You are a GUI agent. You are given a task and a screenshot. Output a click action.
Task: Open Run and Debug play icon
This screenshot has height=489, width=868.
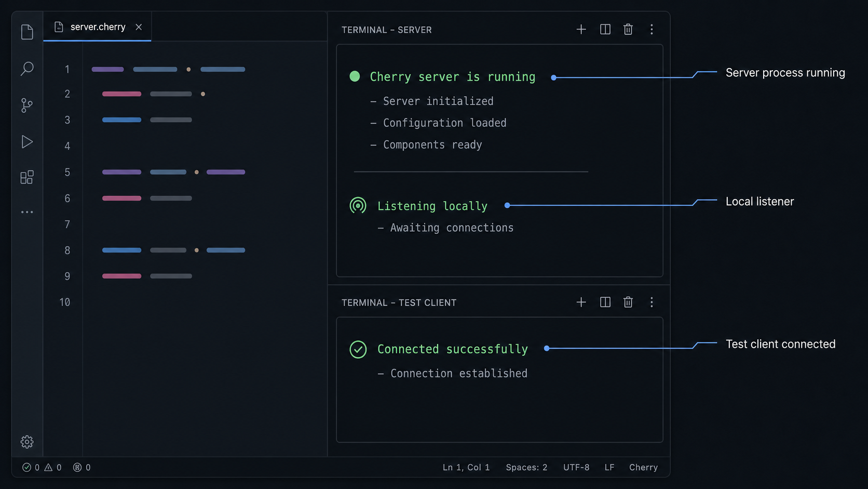click(x=27, y=142)
